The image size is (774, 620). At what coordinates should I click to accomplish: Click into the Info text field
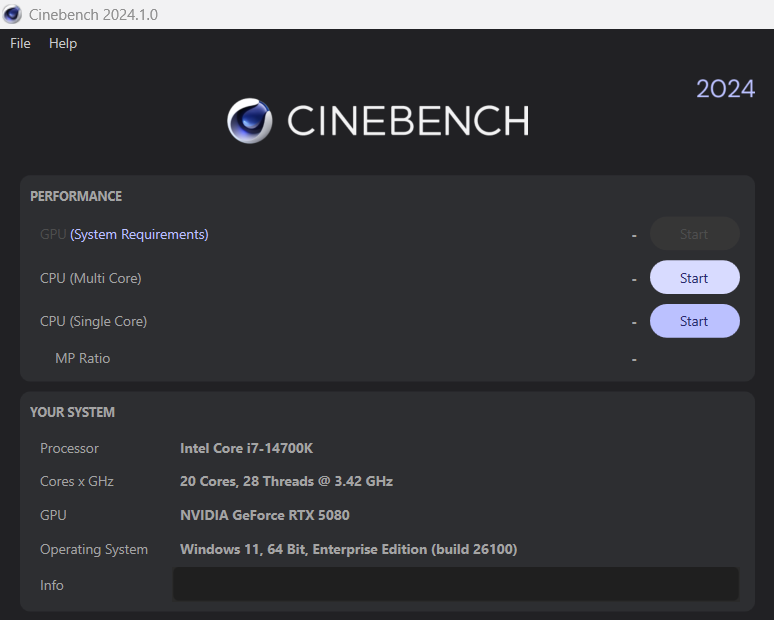click(x=456, y=584)
